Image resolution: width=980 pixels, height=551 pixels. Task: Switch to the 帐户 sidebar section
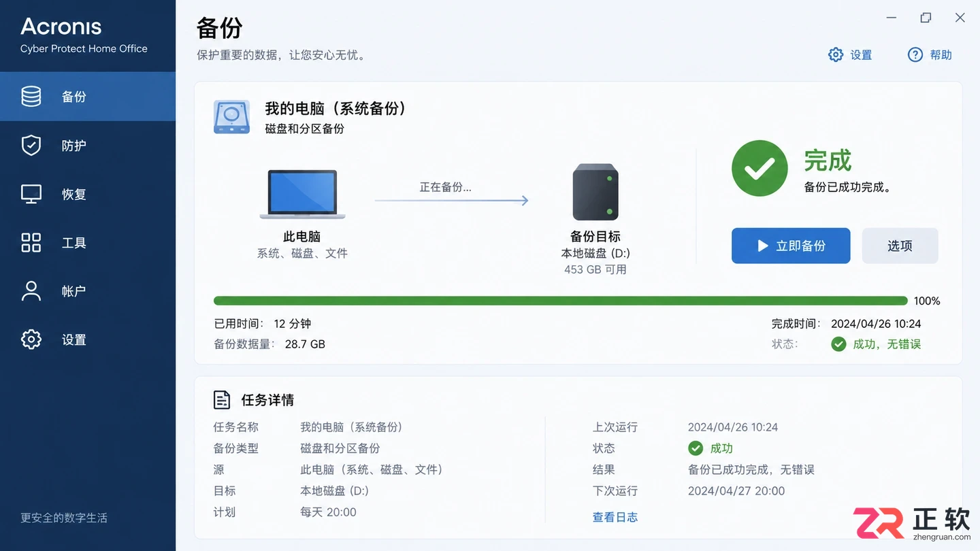[x=88, y=291]
